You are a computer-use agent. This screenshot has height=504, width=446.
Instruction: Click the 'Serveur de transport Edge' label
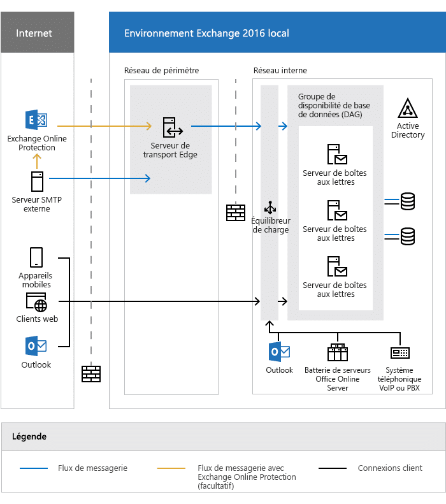pyautogui.click(x=170, y=150)
